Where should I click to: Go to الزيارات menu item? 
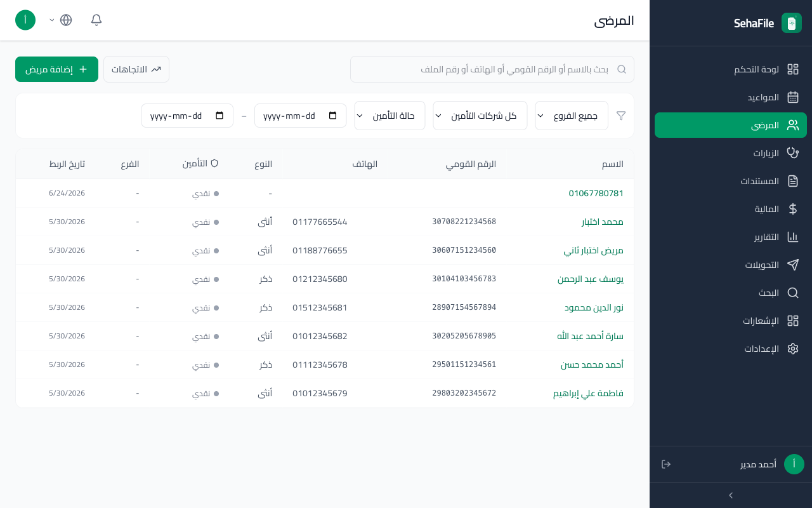[731, 153]
